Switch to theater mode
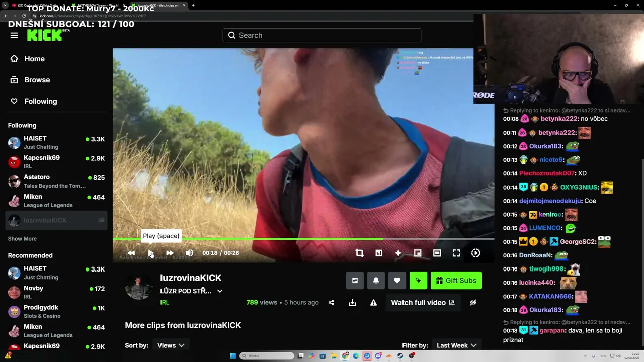The height and width of the screenshot is (362, 644). [437, 253]
